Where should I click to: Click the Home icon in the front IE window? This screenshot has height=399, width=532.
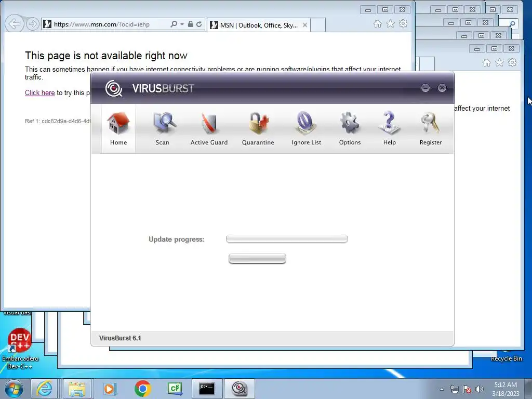pyautogui.click(x=378, y=24)
